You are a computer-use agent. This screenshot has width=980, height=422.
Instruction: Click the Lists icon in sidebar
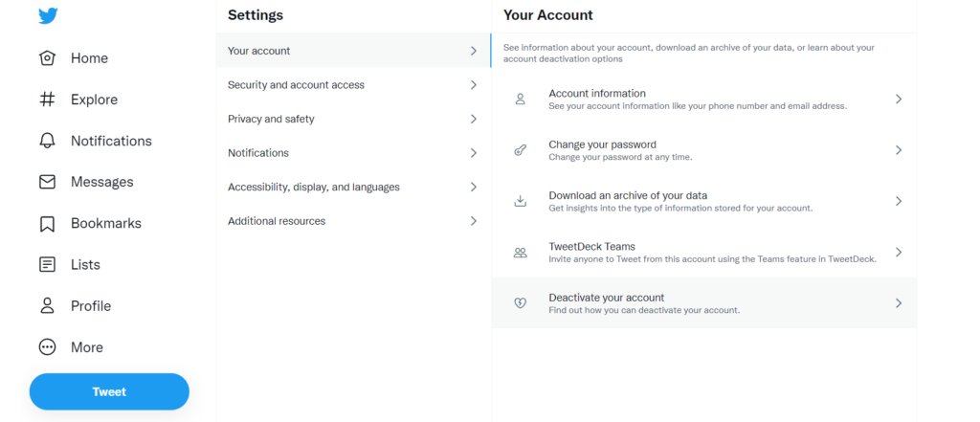pos(47,264)
